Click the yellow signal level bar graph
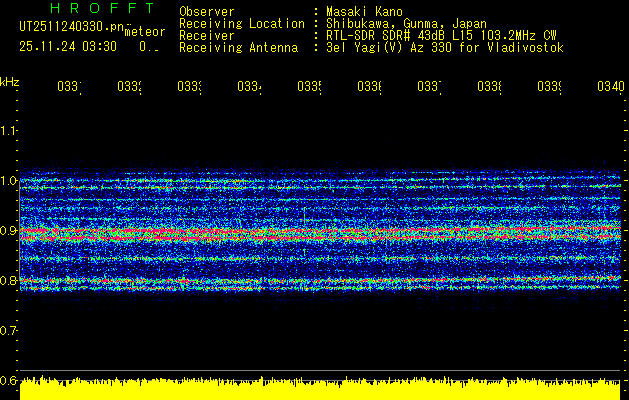This screenshot has height=400, width=629. (x=320, y=389)
